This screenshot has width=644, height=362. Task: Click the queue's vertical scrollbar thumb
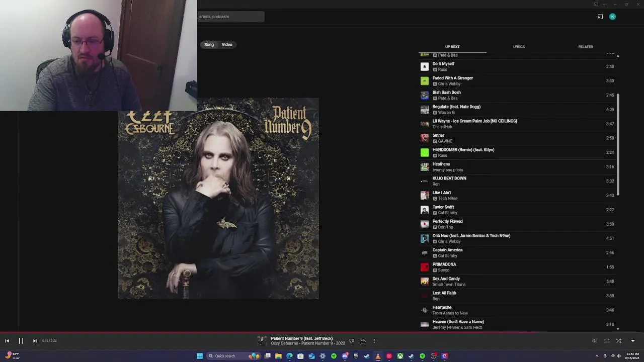pyautogui.click(x=618, y=145)
